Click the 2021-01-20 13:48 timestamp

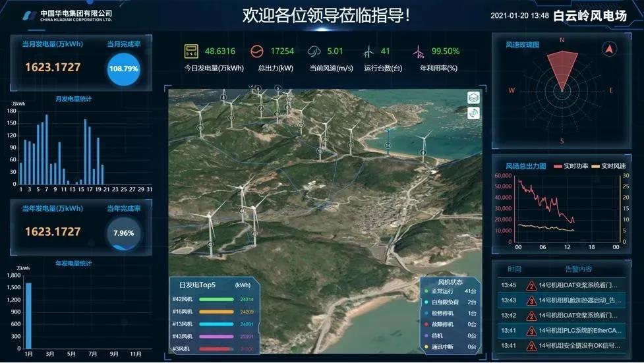519,16
